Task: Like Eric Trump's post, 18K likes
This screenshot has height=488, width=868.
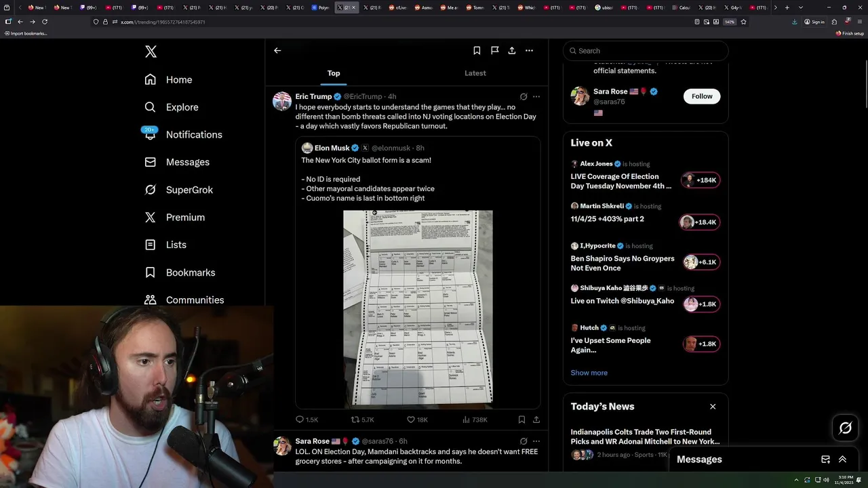Action: click(417, 420)
